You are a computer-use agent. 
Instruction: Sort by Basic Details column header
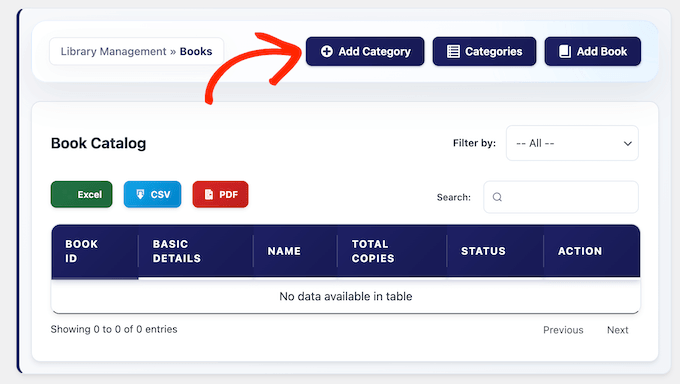[196, 251]
